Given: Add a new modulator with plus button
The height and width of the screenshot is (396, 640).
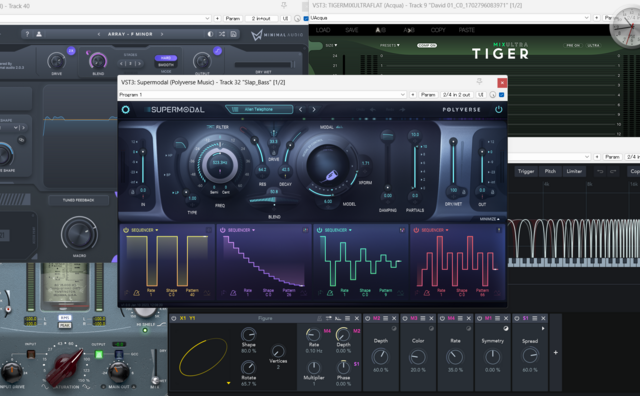Looking at the screenshot, I should (x=556, y=352).
